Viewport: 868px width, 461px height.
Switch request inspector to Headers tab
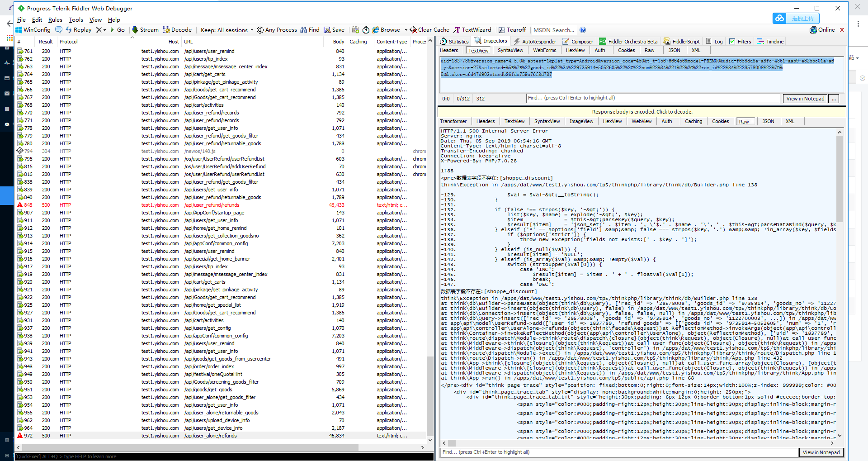pos(449,50)
